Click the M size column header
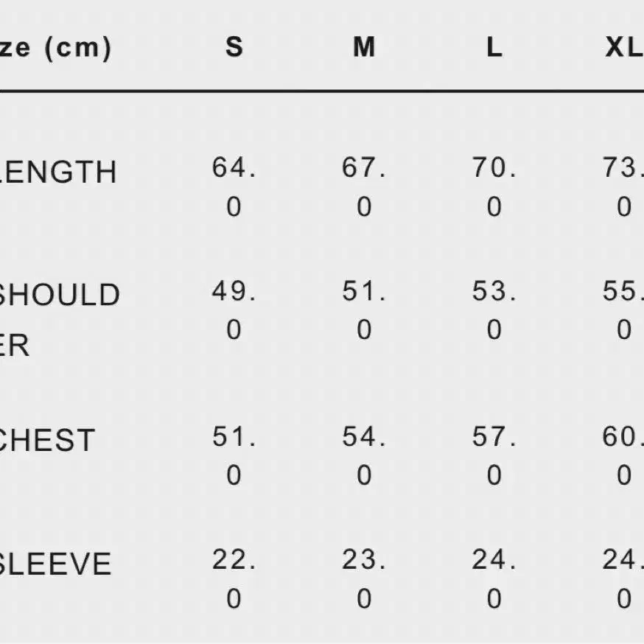The image size is (644, 644). click(364, 47)
